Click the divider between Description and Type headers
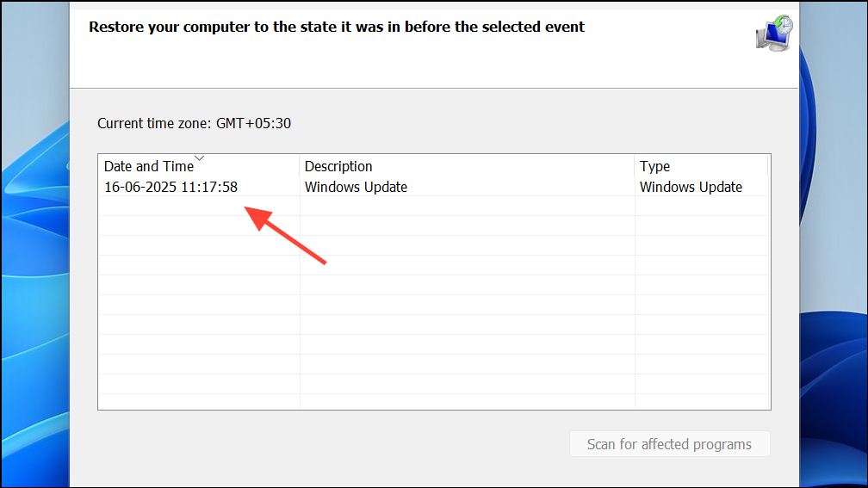Viewport: 868px width, 488px height. point(635,166)
